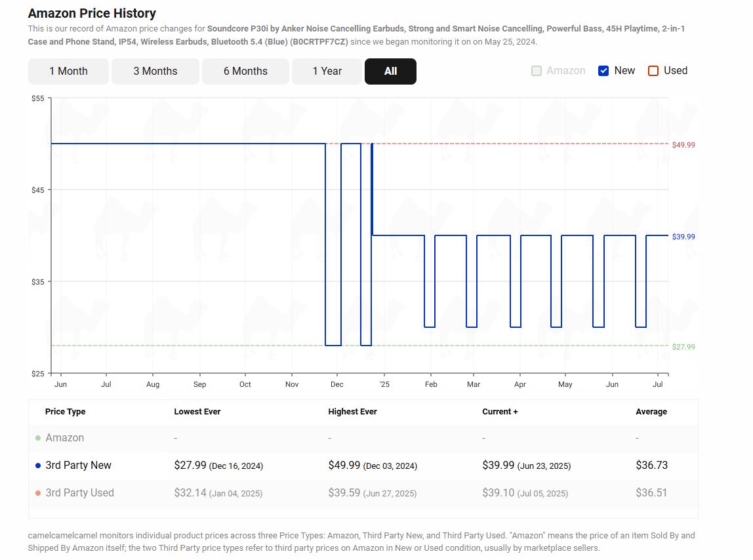Show the 6 Months price range

(x=245, y=71)
